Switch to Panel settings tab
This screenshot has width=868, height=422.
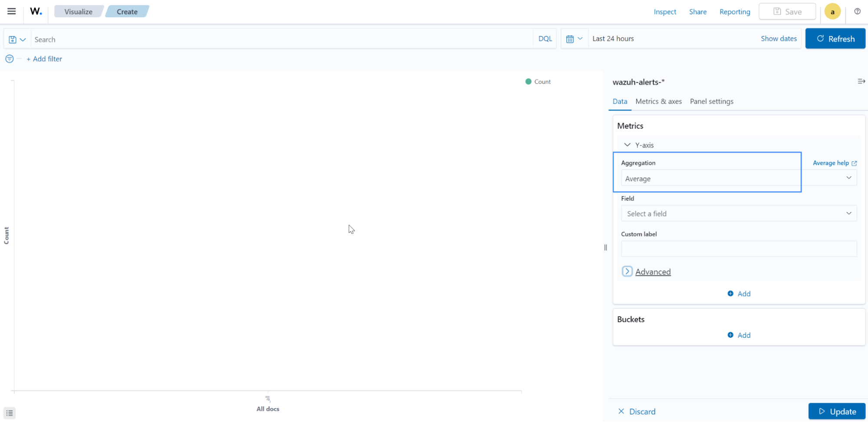pos(711,101)
